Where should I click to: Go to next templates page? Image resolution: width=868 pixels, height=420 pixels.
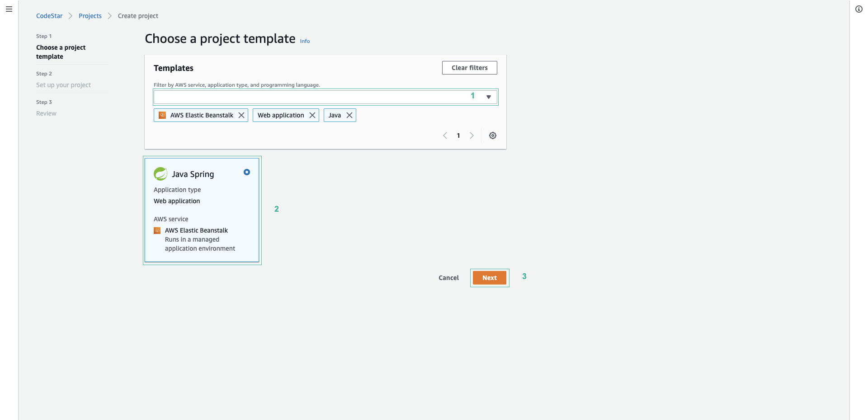pos(472,135)
